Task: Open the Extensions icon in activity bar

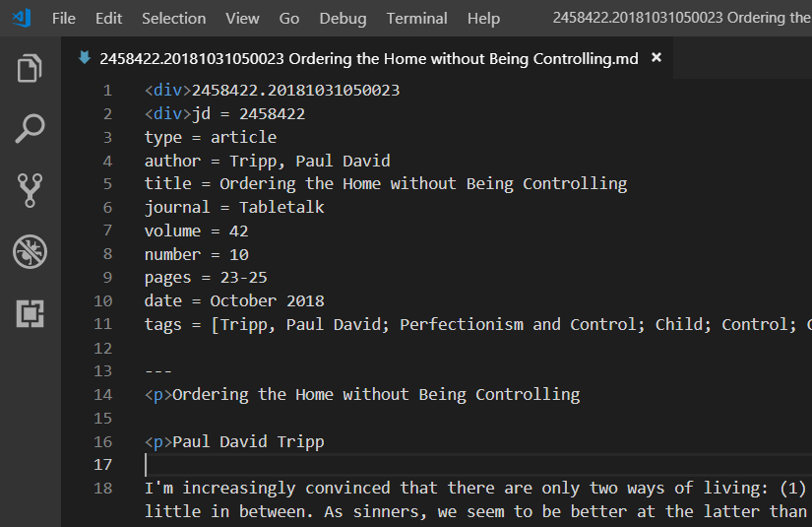Action: click(30, 313)
